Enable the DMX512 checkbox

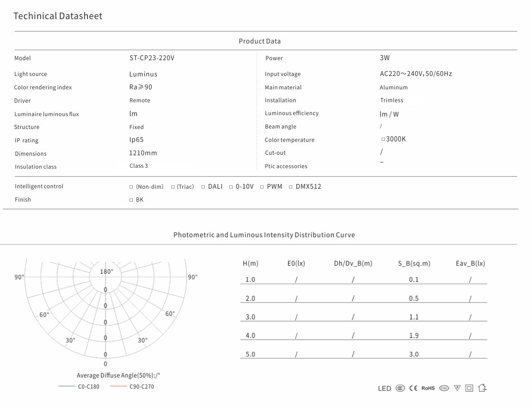291,187
